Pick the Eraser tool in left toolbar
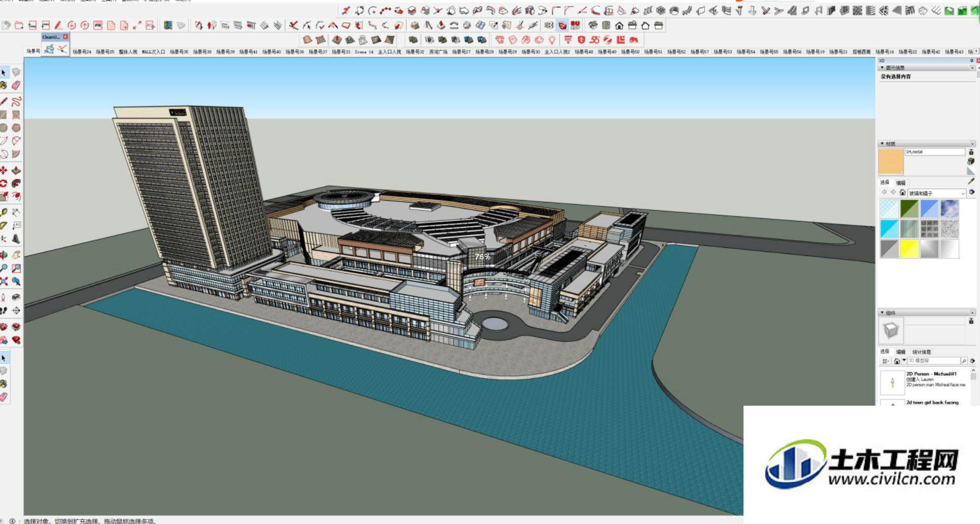980x524 pixels. 16,85
